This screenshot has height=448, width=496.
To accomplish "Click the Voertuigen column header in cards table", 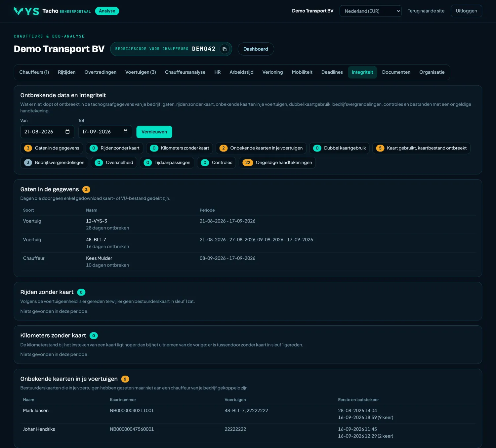I will pyautogui.click(x=235, y=400).
